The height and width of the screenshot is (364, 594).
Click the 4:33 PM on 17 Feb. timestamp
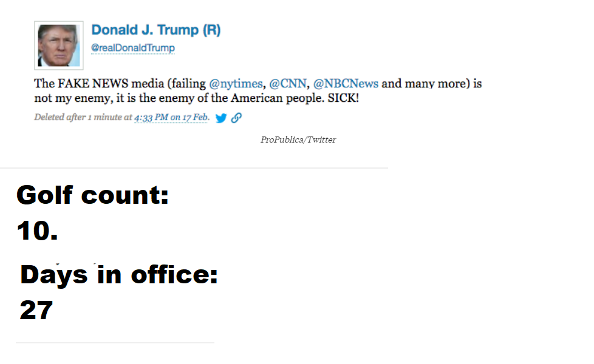coord(171,118)
